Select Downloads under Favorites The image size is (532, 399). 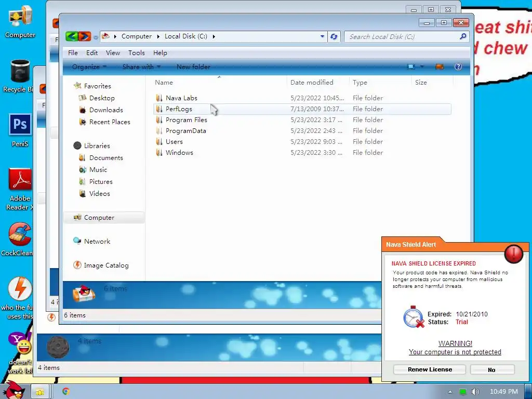tap(106, 110)
